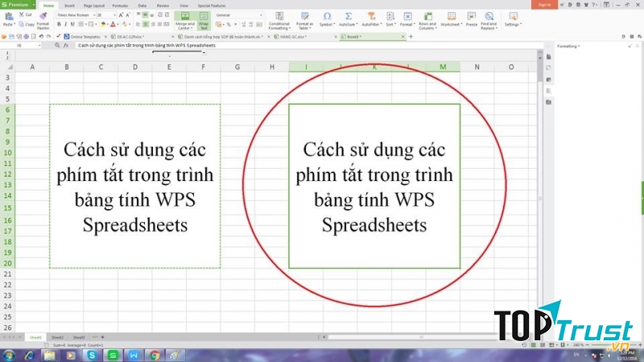Screen dimensions: 644x362
Task: Select column header N
Action: tap(477, 67)
